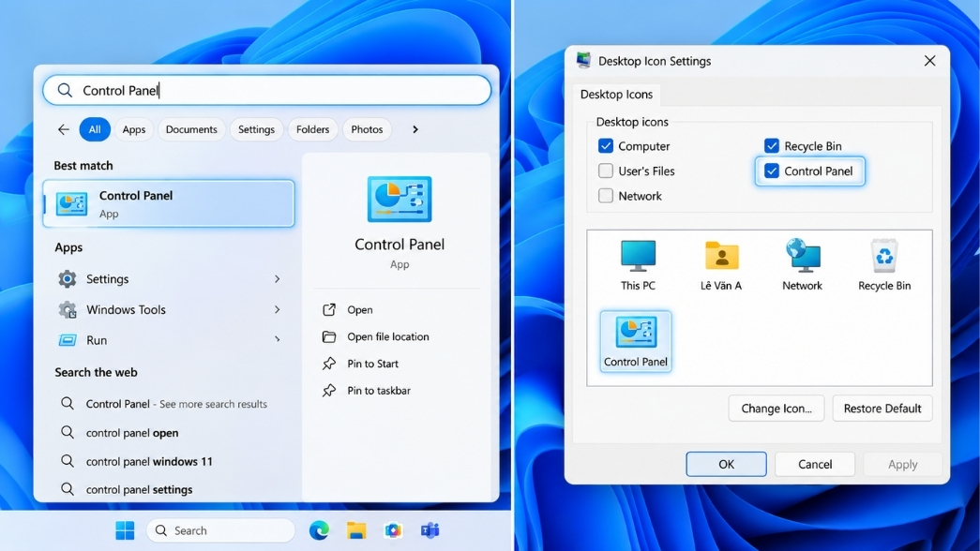The image size is (980, 551).
Task: Click the taskbar Search box
Action: [220, 530]
